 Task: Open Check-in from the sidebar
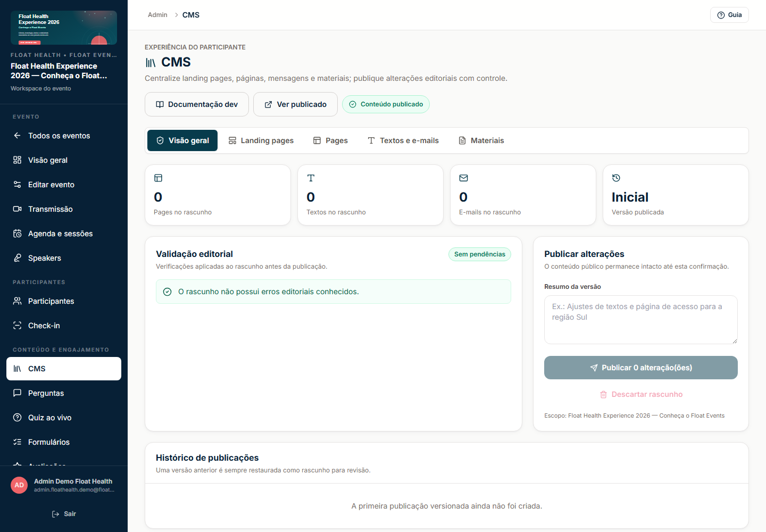[64, 326]
